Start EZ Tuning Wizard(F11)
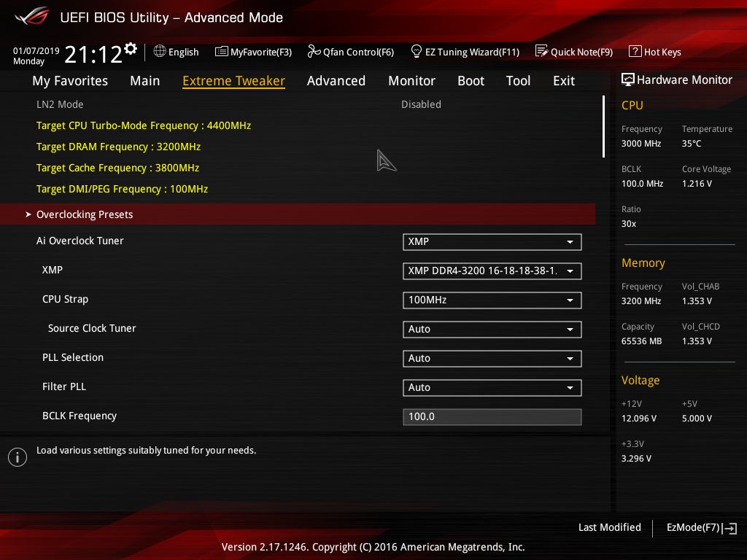Screen dimensions: 747x560 [465, 52]
